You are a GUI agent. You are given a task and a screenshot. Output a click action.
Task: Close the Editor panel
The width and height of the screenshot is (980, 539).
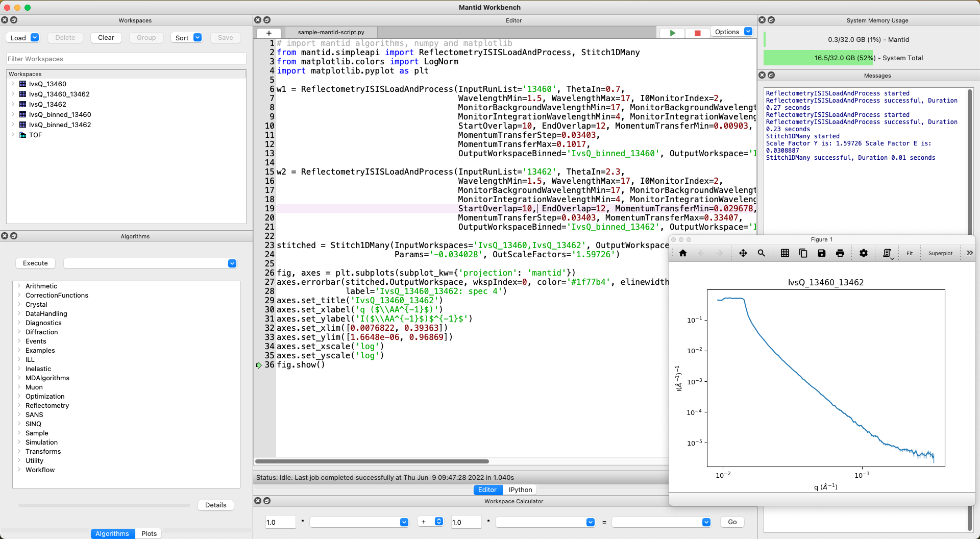tap(258, 20)
